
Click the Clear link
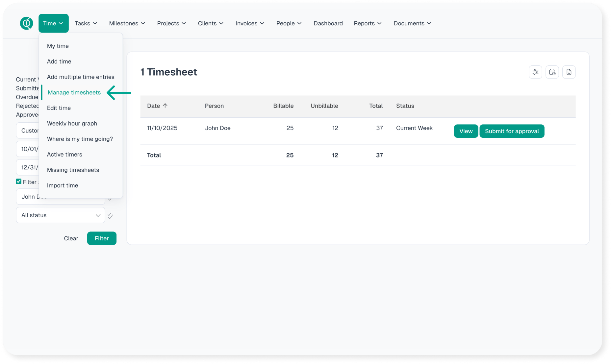(71, 238)
